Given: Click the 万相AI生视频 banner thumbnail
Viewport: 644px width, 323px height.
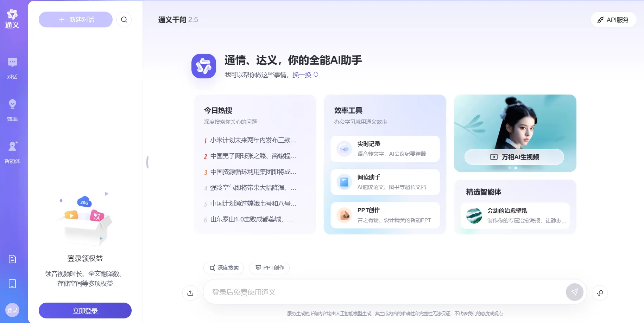Looking at the screenshot, I should 515,133.
